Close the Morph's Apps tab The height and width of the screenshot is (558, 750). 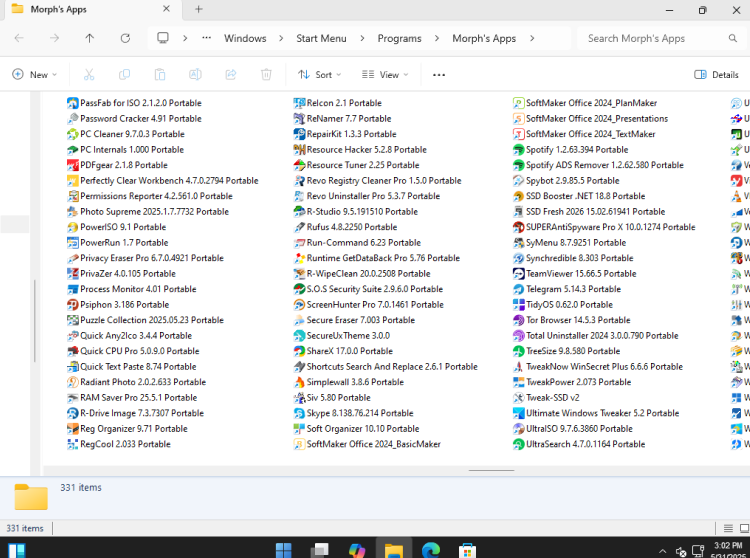tap(166, 9)
